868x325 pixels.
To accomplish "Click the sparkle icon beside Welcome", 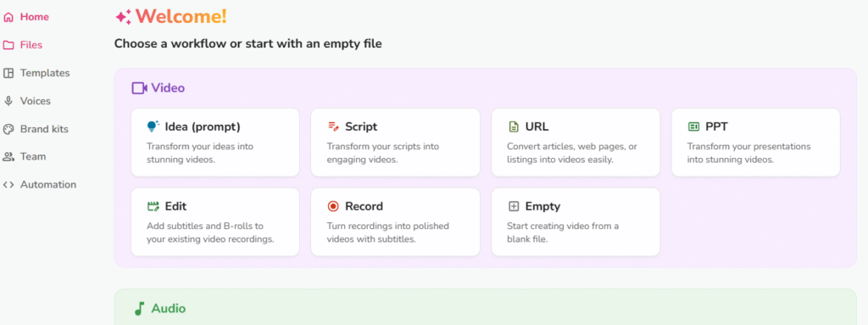I will tap(124, 17).
